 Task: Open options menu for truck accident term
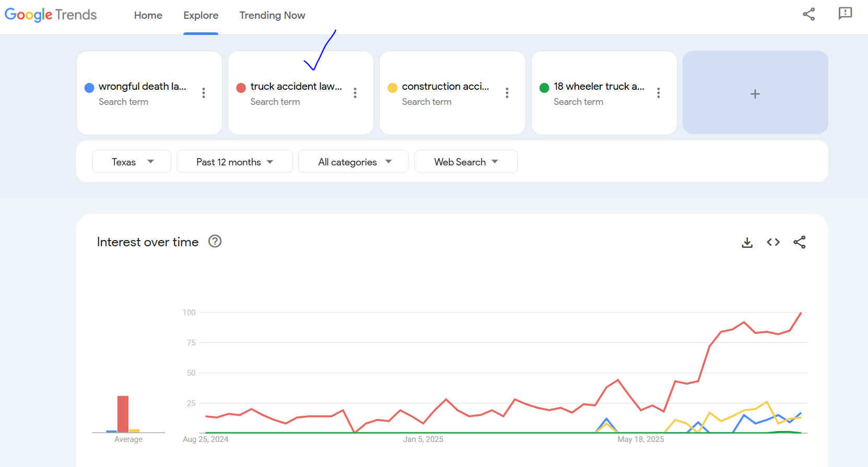point(355,93)
